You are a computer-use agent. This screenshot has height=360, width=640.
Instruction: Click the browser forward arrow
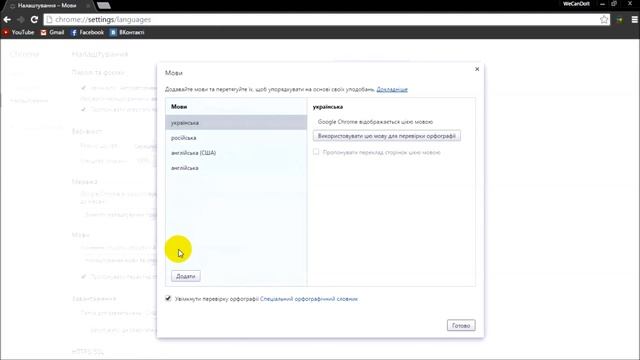21,20
